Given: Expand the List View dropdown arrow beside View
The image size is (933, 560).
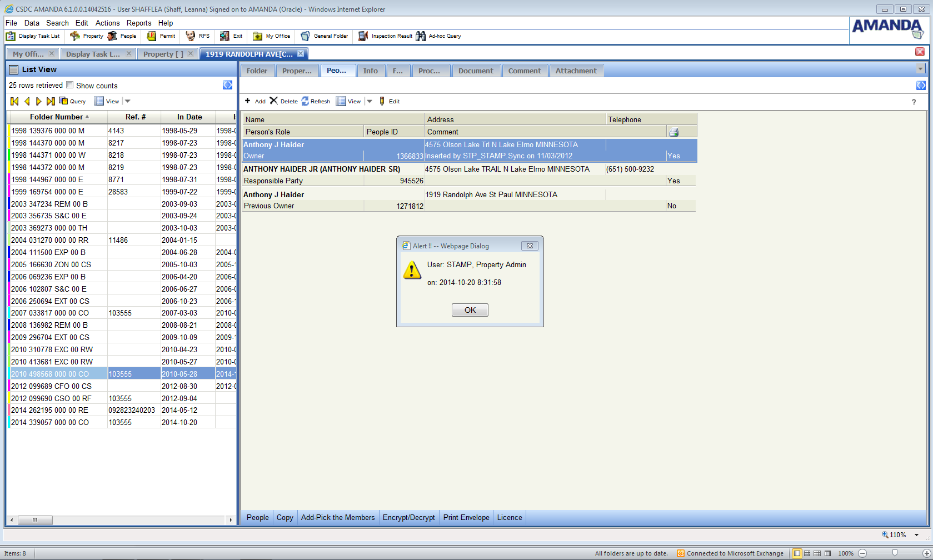Looking at the screenshot, I should click(x=128, y=101).
